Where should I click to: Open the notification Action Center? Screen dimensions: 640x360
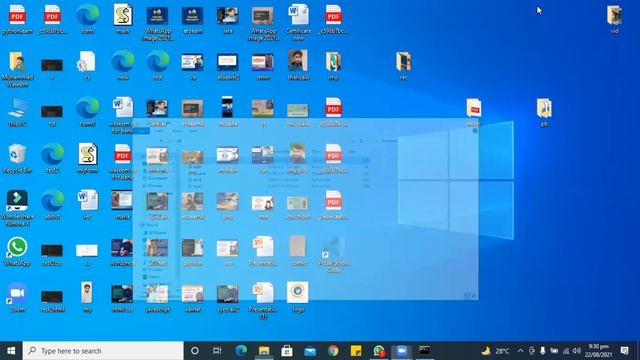(x=624, y=351)
